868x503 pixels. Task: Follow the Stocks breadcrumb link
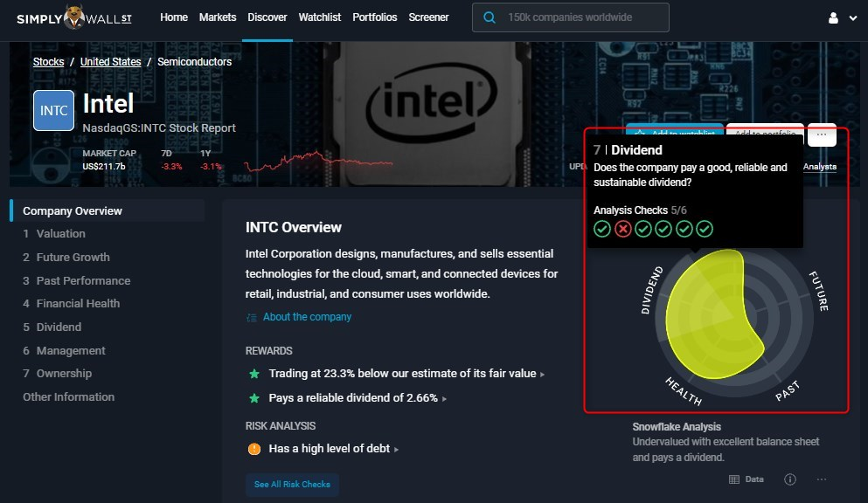[x=49, y=62]
